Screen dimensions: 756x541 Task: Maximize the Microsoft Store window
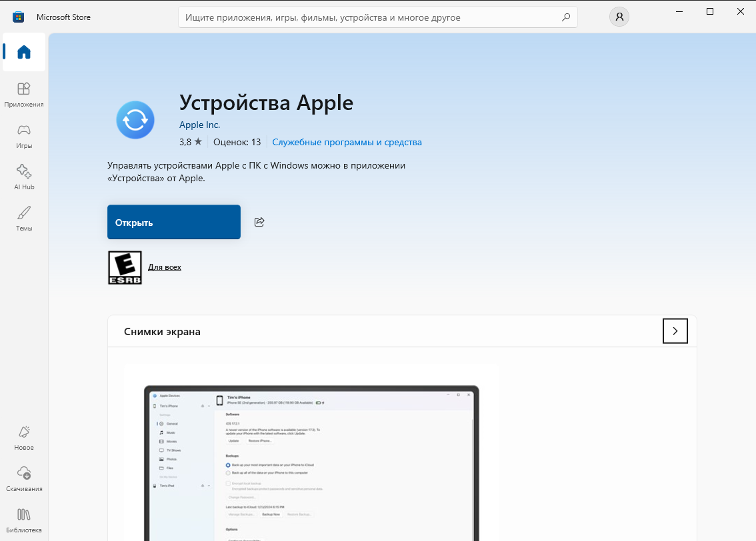tap(710, 11)
